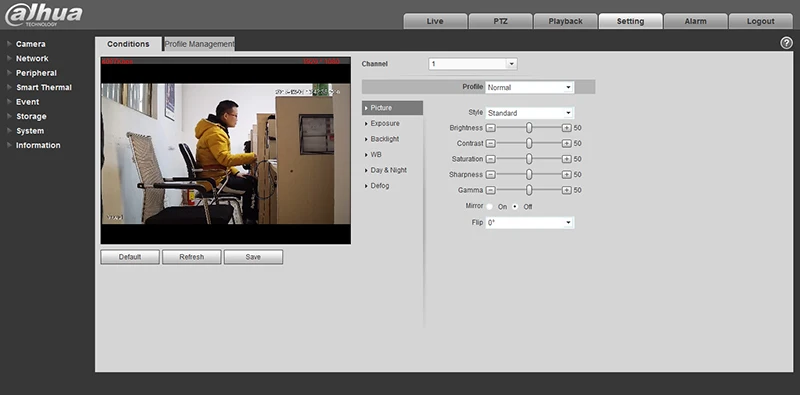Switch to the Playback tab
The image size is (800, 395).
(565, 21)
